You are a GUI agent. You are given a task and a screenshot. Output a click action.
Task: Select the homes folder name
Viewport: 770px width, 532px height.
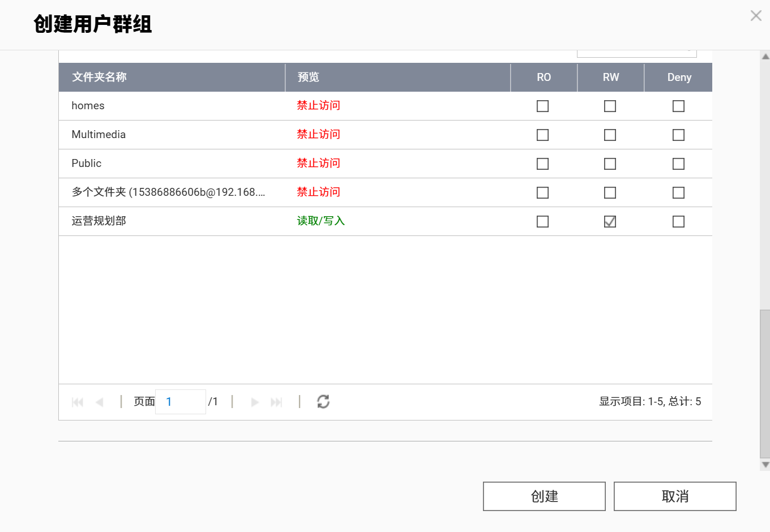[x=88, y=106]
